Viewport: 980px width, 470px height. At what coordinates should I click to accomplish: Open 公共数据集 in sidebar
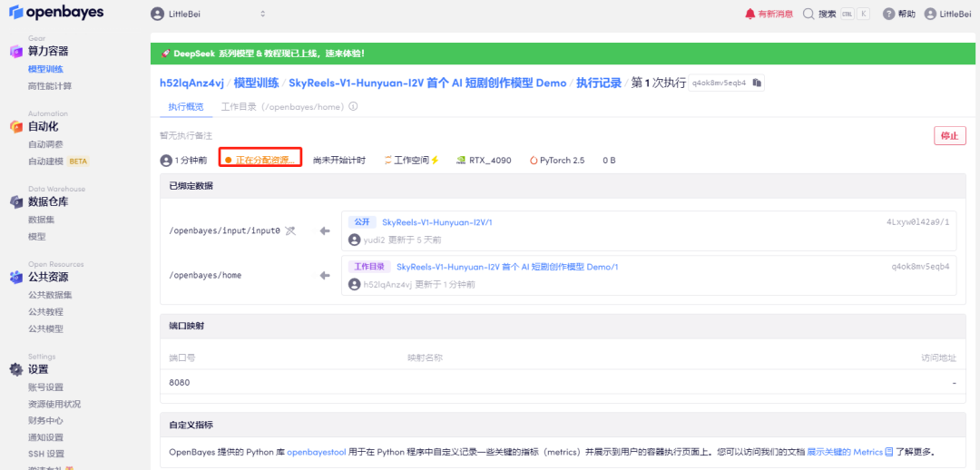50,294
